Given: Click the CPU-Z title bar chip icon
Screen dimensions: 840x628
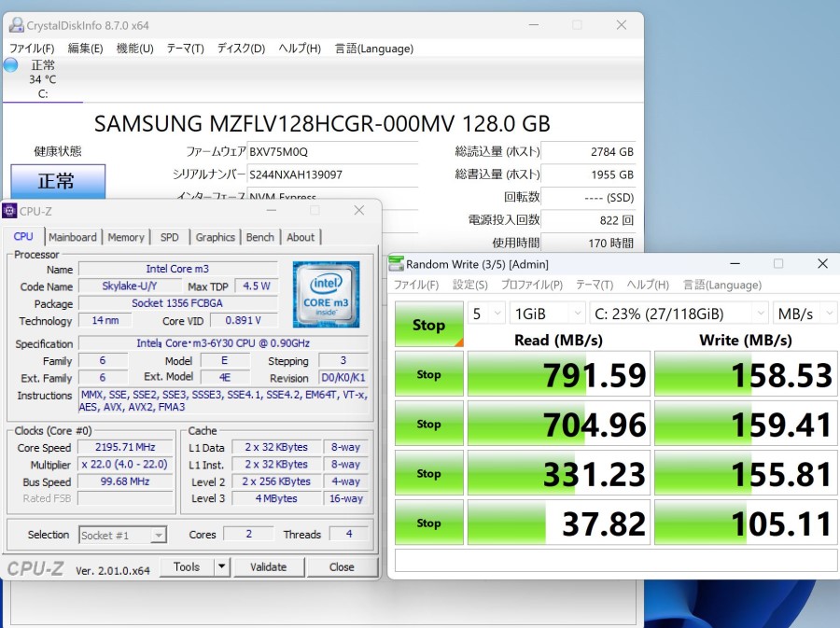Looking at the screenshot, I should coord(9,211).
